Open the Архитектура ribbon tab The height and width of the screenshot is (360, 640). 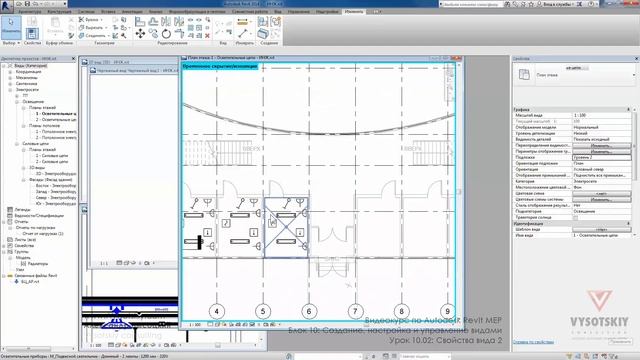tap(30, 11)
